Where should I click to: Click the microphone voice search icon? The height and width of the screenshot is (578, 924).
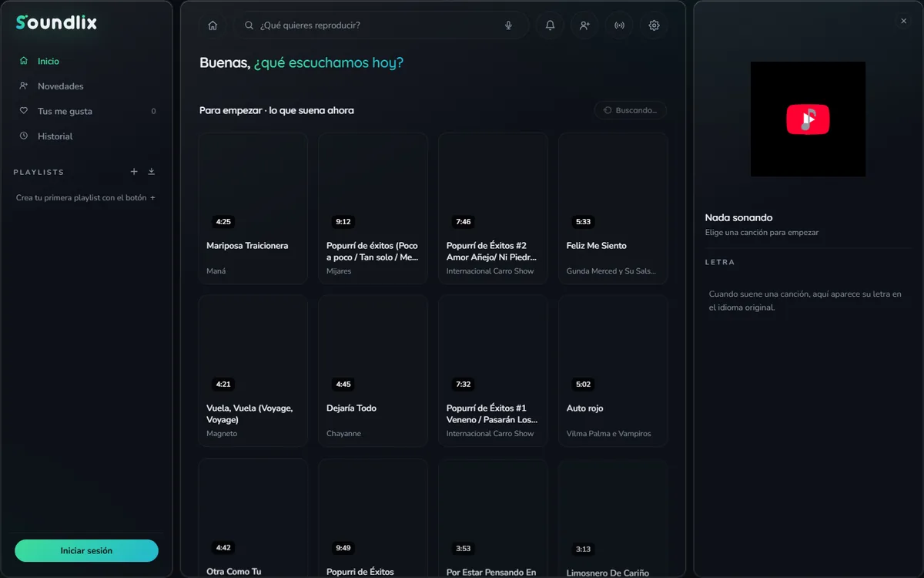tap(508, 25)
